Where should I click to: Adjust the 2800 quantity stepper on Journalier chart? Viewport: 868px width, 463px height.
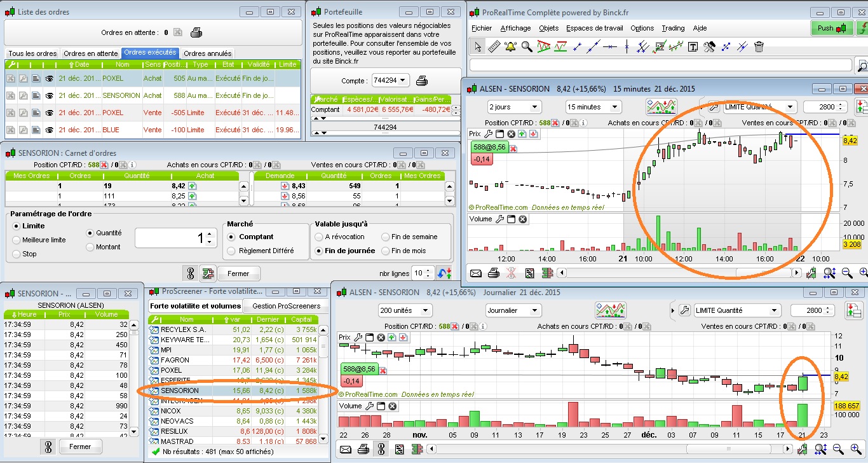[828, 310]
